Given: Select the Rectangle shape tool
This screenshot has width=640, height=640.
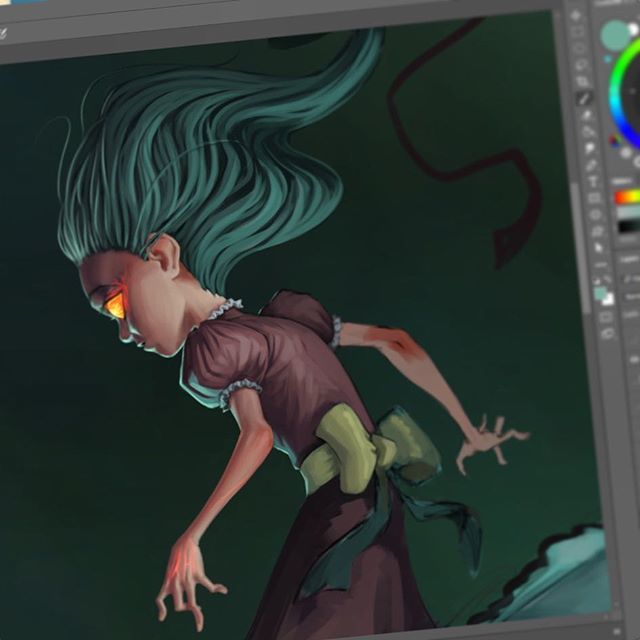Looking at the screenshot, I should (594, 199).
